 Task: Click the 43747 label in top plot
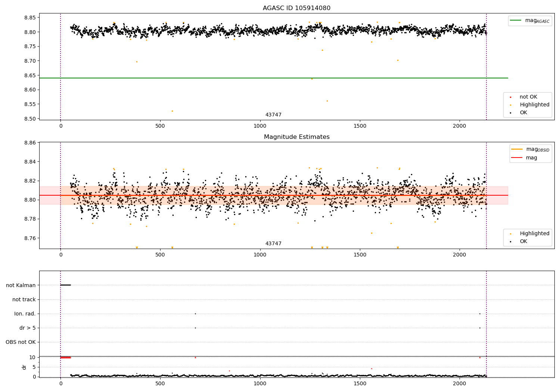(x=273, y=115)
